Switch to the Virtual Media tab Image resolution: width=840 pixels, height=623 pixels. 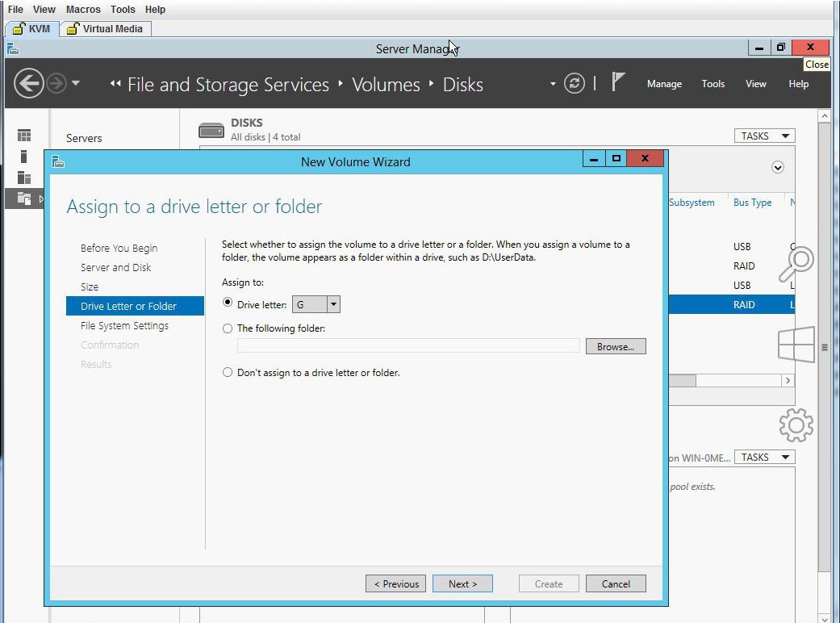tap(106, 28)
